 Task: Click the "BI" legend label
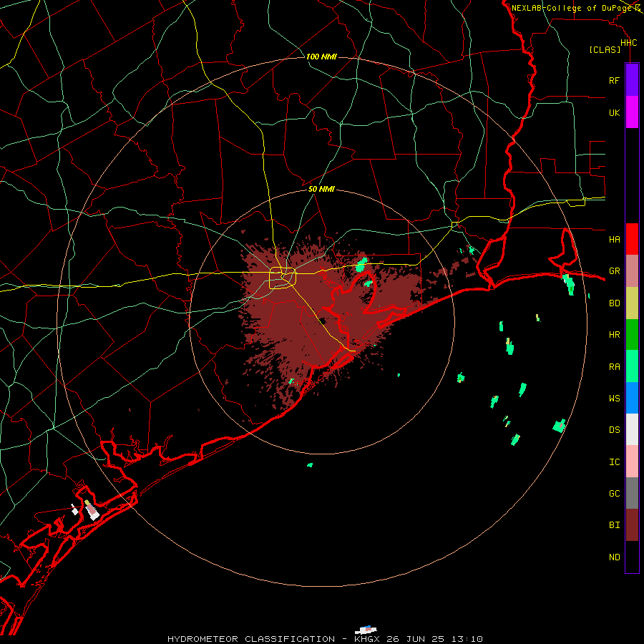point(614,525)
